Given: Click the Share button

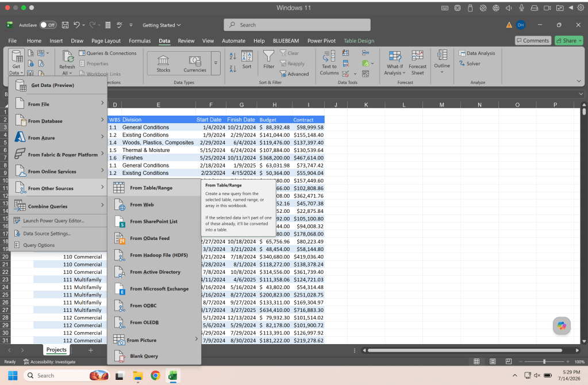Looking at the screenshot, I should [x=569, y=40].
